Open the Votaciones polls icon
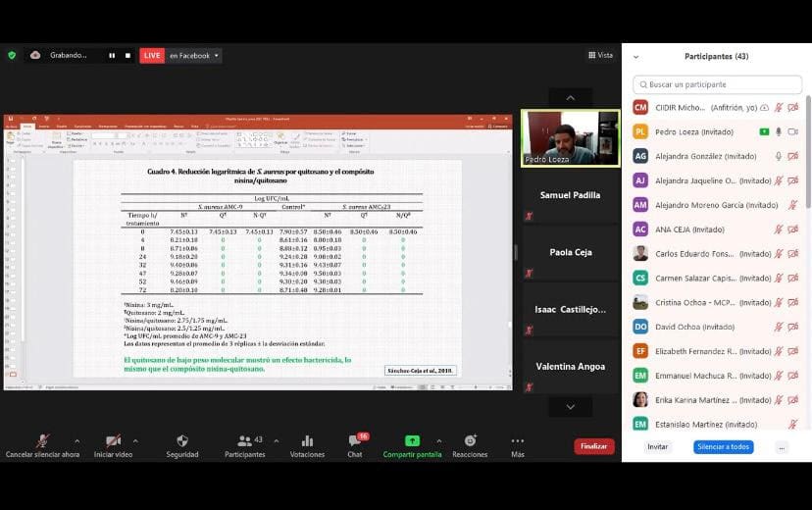Screen dimensions: 812x510 coord(307,441)
